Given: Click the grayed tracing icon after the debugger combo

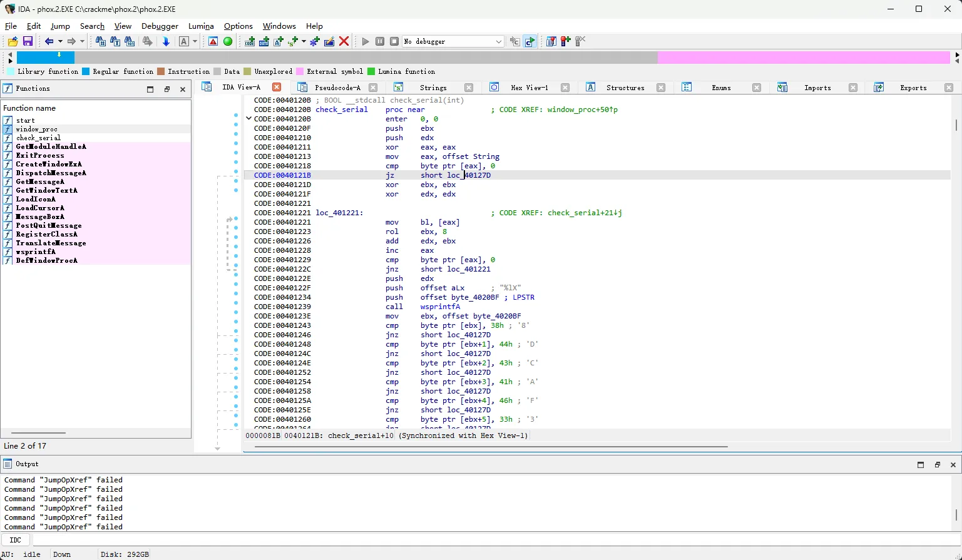Looking at the screenshot, I should 514,41.
